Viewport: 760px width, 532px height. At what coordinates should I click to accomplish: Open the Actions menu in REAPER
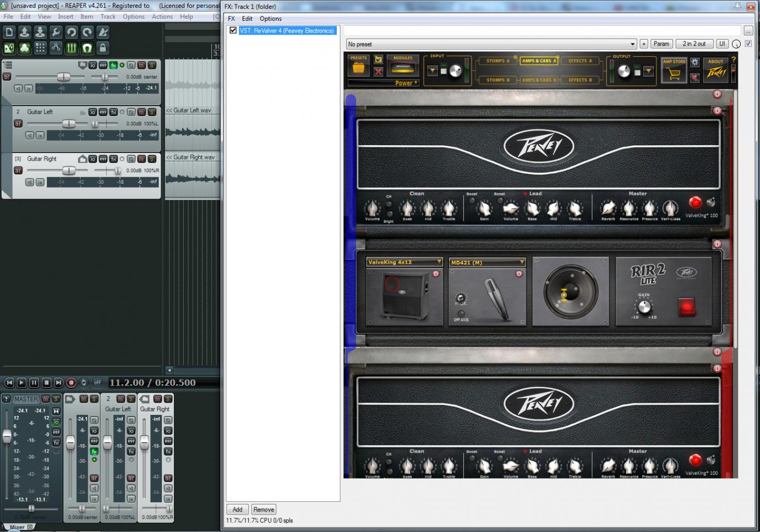click(x=162, y=17)
